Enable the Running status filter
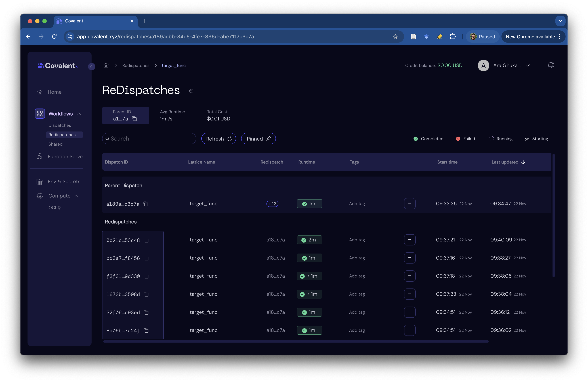 [x=501, y=138]
